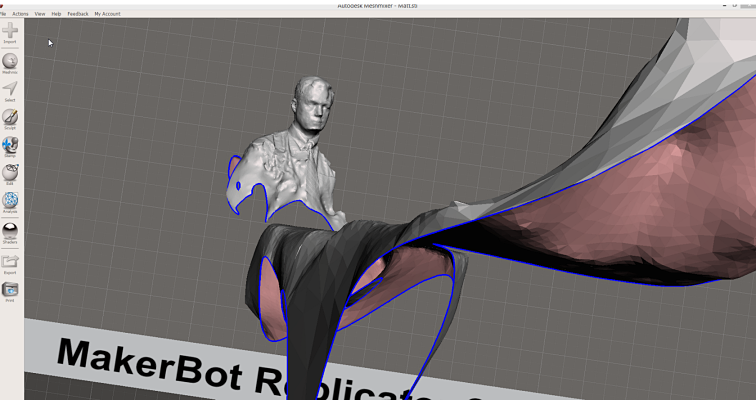
Task: Open the File menu
Action: coord(3,14)
